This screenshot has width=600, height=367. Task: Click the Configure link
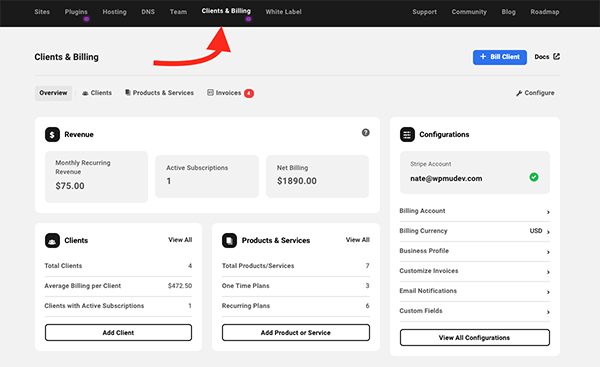tap(535, 93)
